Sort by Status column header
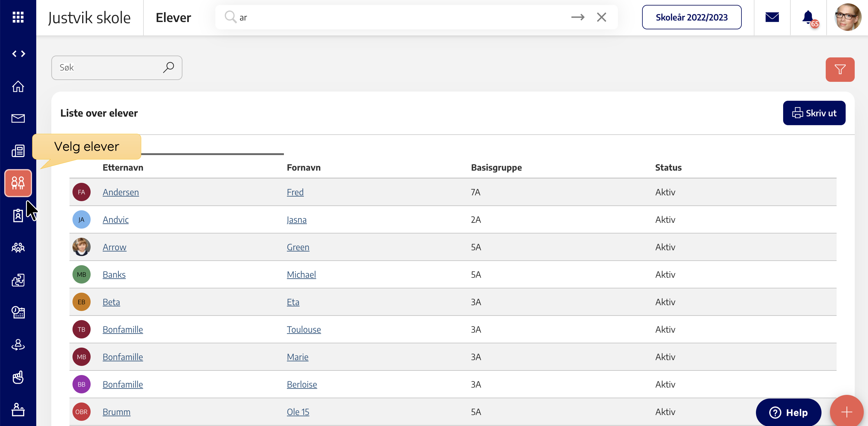This screenshot has width=868, height=426. click(668, 167)
